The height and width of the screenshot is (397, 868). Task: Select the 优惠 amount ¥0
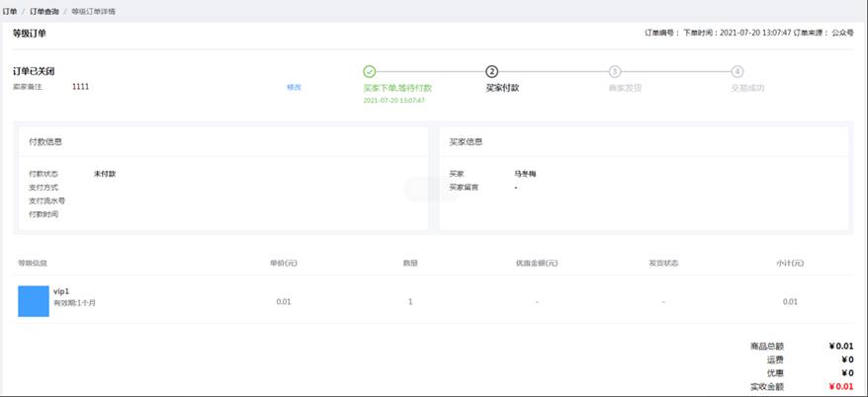[x=847, y=373]
